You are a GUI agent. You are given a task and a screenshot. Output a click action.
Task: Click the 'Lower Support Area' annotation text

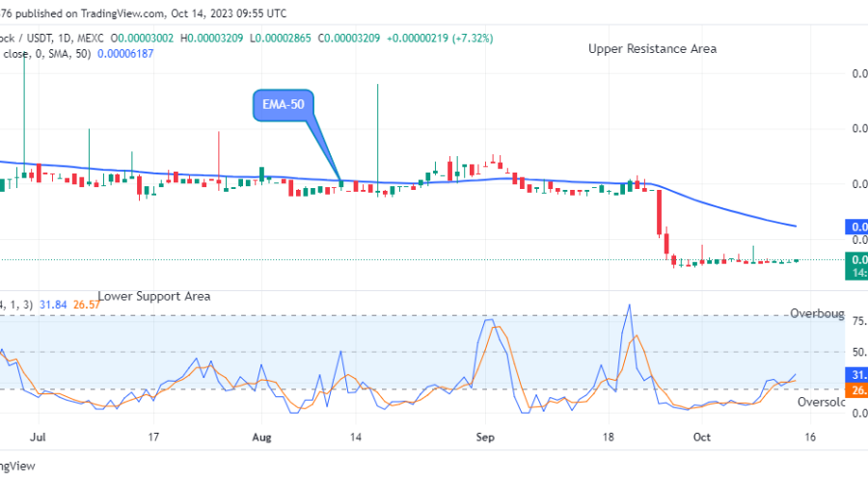(x=154, y=296)
